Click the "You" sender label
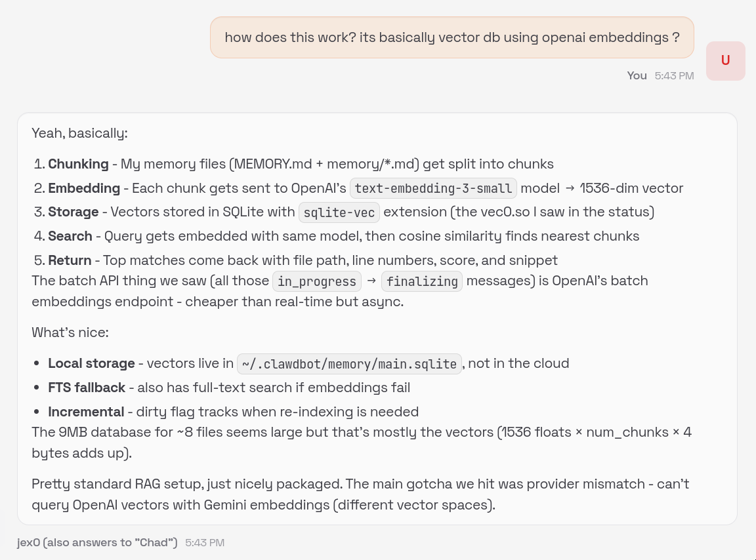The image size is (756, 560). 637,75
